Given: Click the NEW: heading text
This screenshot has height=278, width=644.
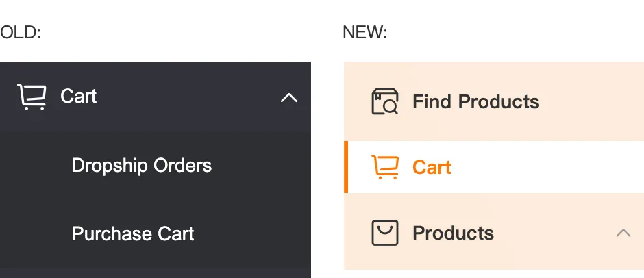Looking at the screenshot, I should (x=364, y=32).
